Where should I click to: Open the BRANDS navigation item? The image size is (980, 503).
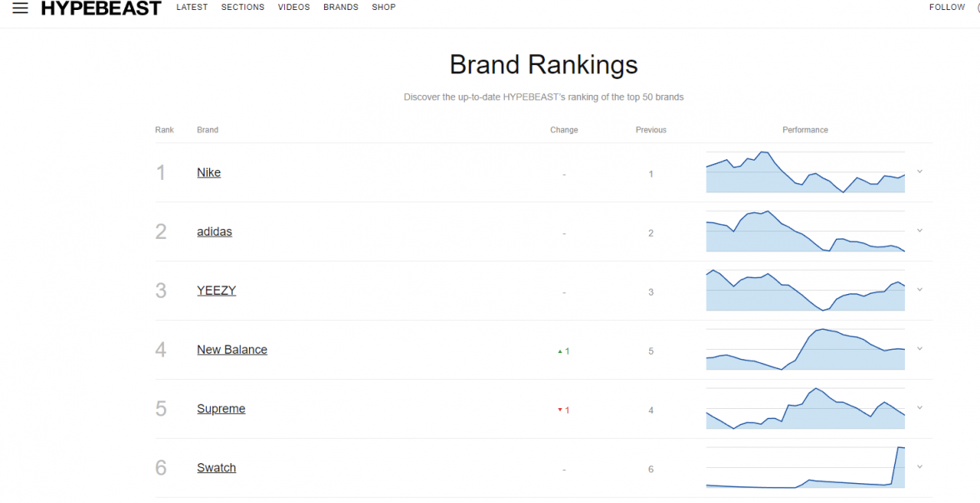point(341,7)
